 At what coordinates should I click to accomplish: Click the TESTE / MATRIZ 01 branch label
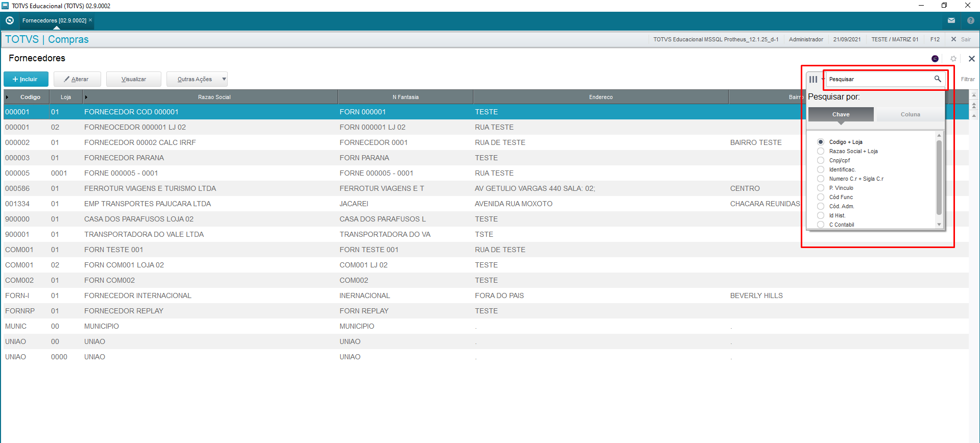[895, 39]
